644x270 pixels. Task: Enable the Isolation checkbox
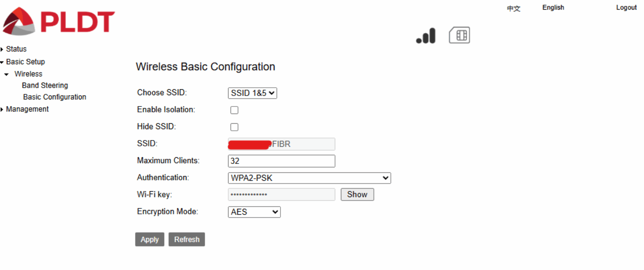(234, 110)
